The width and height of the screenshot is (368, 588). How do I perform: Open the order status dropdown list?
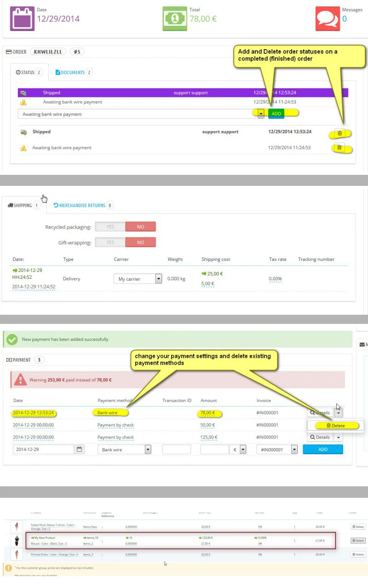pos(141,114)
